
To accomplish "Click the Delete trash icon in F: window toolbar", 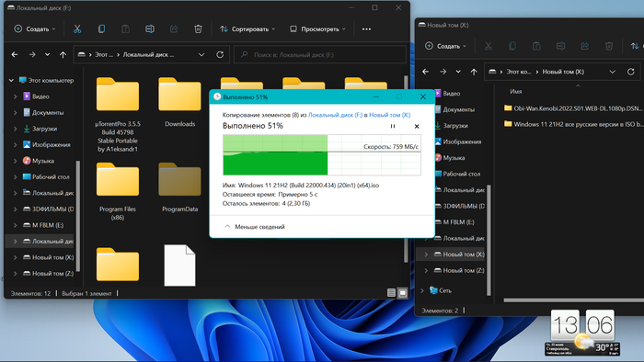I will [x=198, y=29].
